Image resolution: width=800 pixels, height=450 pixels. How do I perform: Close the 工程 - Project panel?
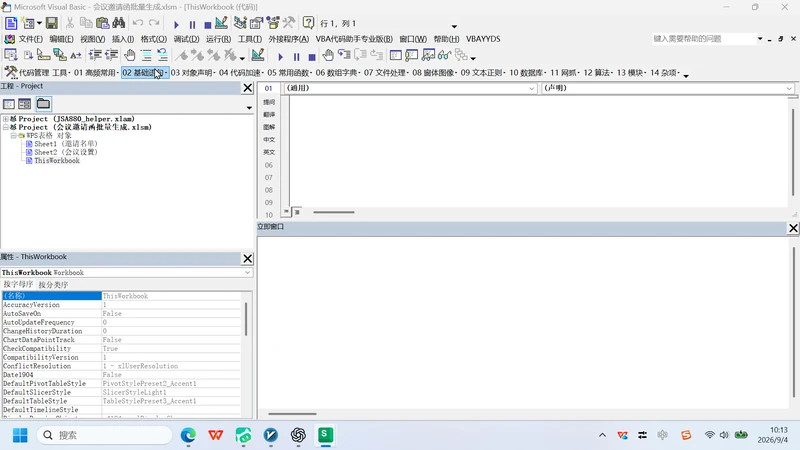pos(247,88)
